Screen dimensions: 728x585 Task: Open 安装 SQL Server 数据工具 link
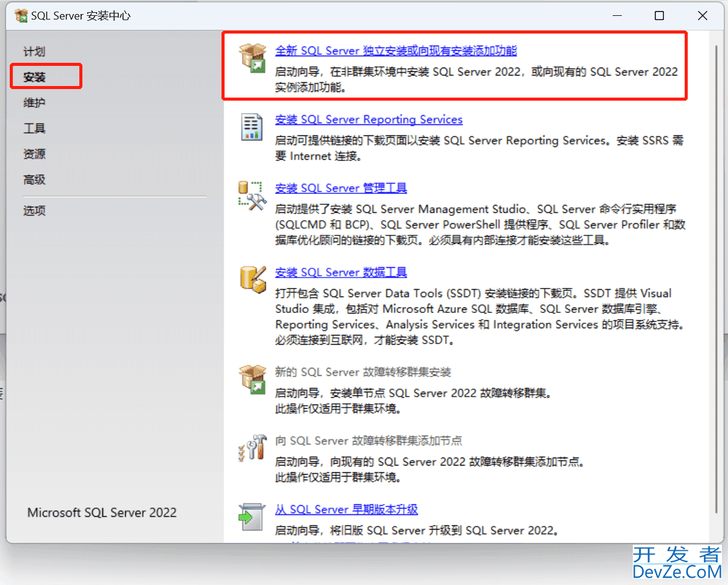point(341,272)
